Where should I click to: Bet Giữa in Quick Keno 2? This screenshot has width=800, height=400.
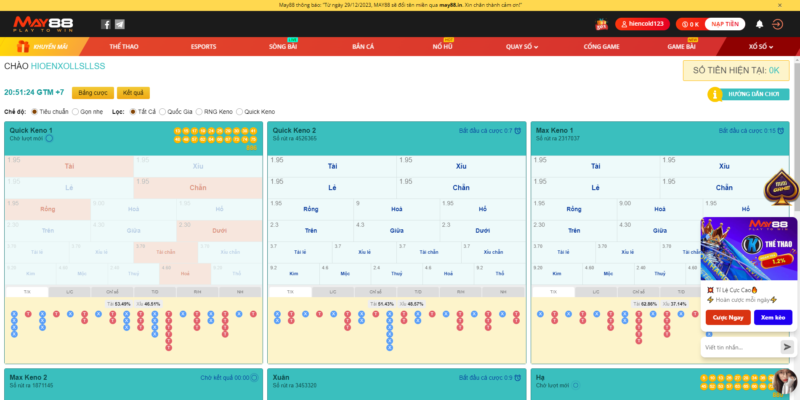396,231
